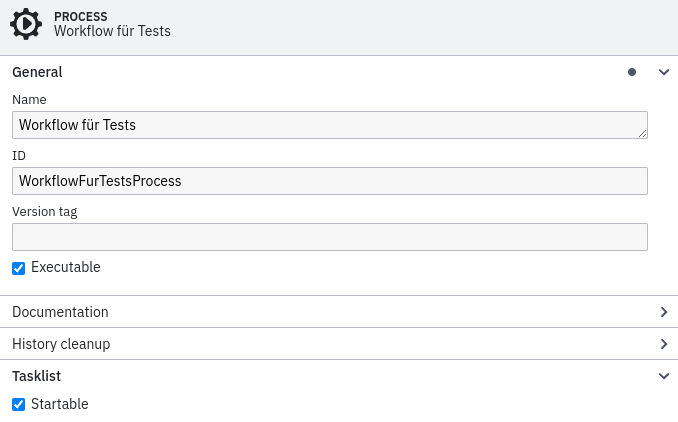This screenshot has width=678, height=422.
Task: Collapse the Tasklist section chevron
Action: (x=664, y=376)
